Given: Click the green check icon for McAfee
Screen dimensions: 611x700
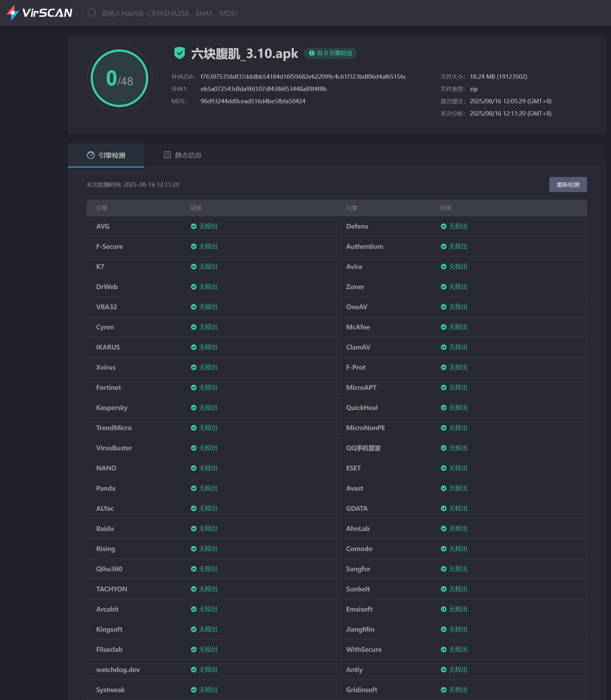Looking at the screenshot, I should (444, 327).
